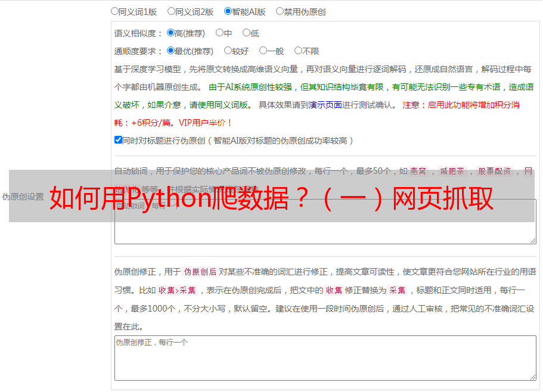Viewport: 543px width, 392px height.
Task: Click the 伪原创修正 textarea
Action: pos(325,358)
